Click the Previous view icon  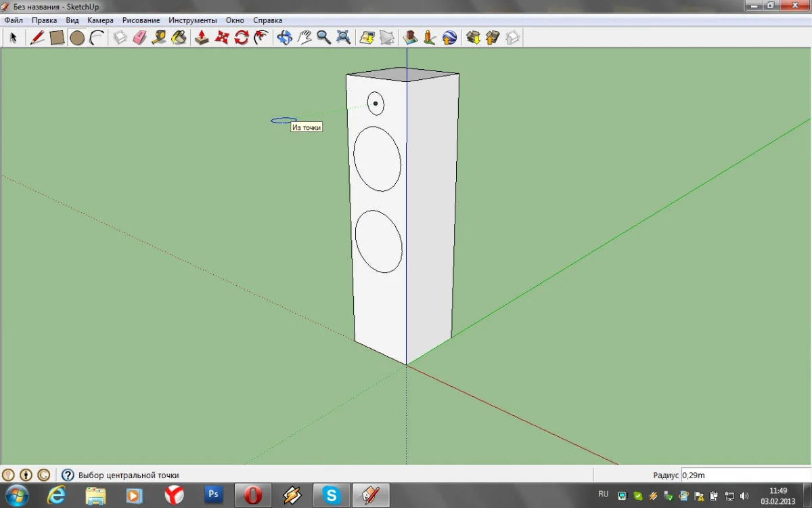click(x=367, y=37)
